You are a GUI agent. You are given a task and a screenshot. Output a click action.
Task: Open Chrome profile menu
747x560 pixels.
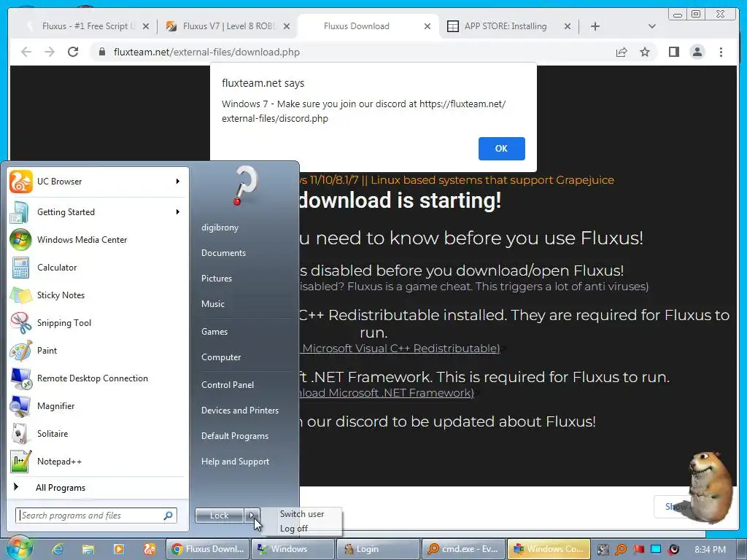pyautogui.click(x=697, y=52)
